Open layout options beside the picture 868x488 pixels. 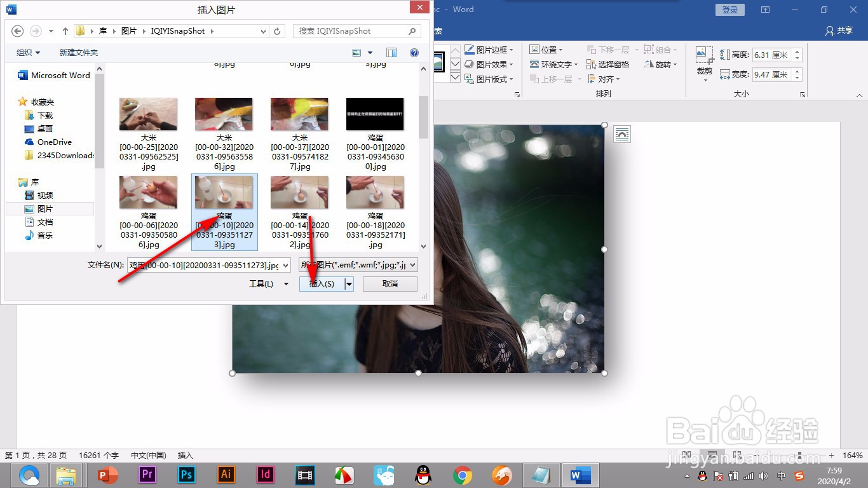(622, 134)
